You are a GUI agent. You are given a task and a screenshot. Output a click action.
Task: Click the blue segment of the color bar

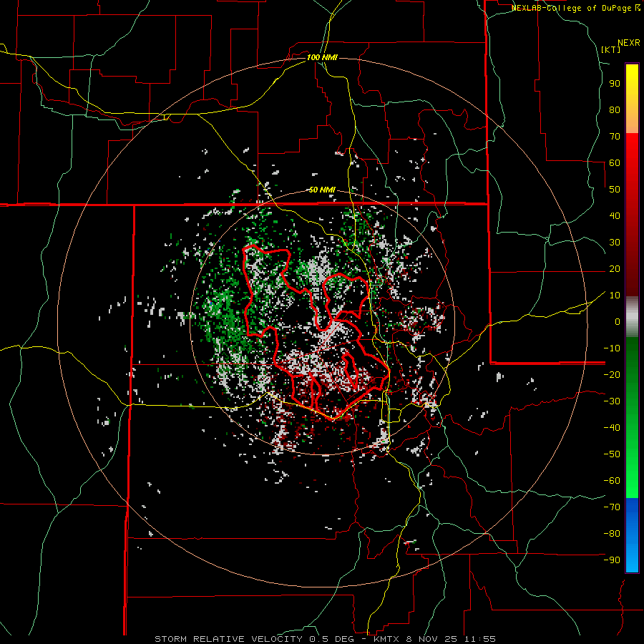(x=632, y=535)
